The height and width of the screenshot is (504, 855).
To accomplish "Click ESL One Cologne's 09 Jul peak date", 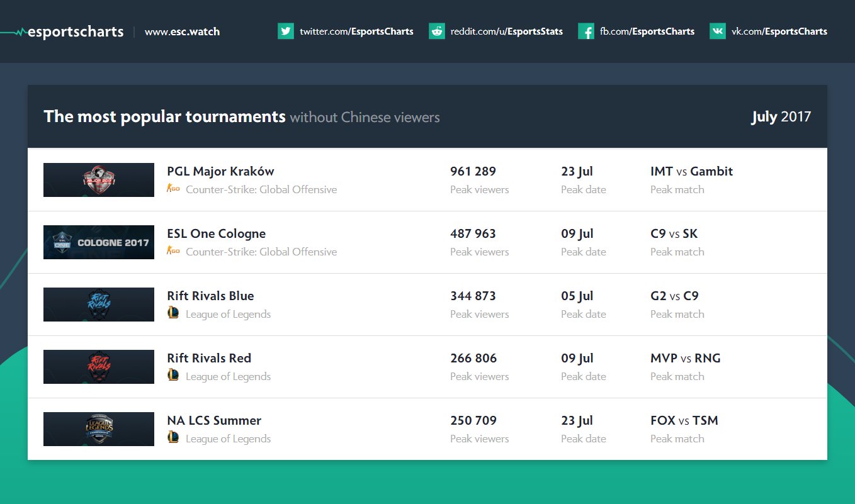I will (577, 233).
